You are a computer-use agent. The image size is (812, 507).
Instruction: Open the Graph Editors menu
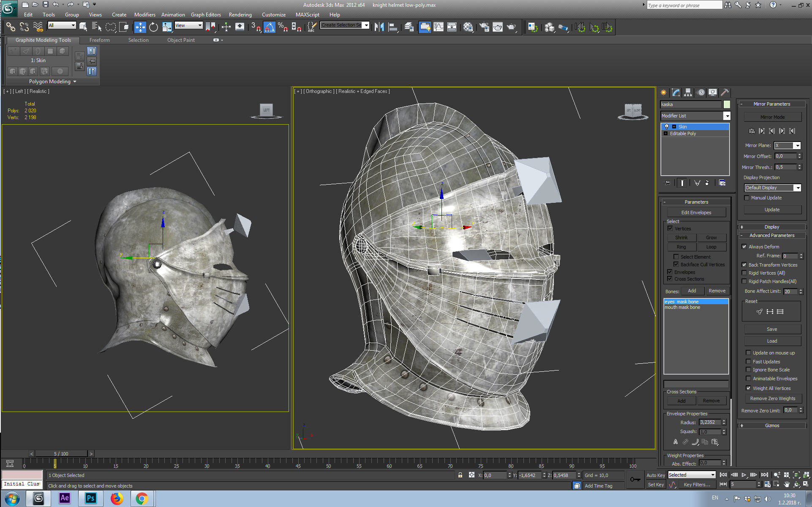click(x=206, y=14)
